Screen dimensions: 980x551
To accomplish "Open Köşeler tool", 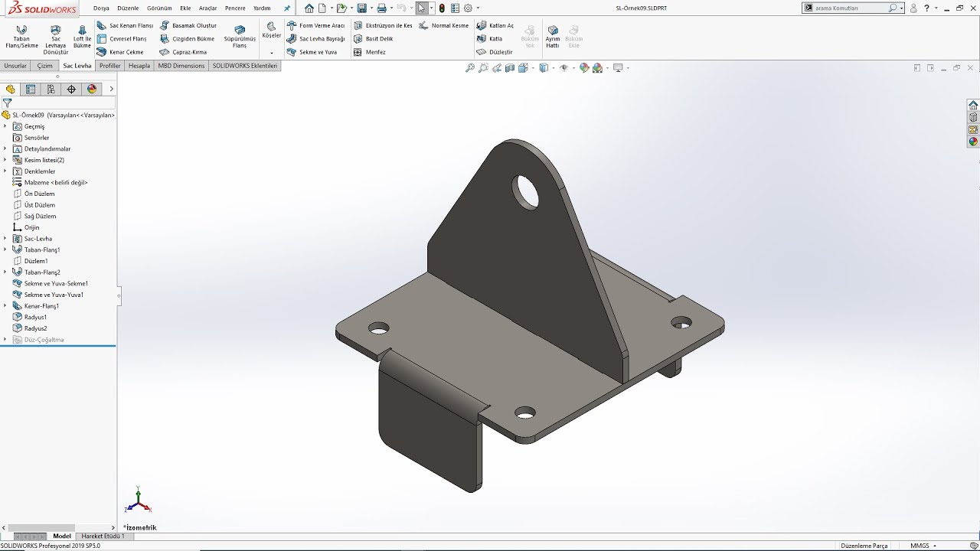I will pyautogui.click(x=272, y=31).
